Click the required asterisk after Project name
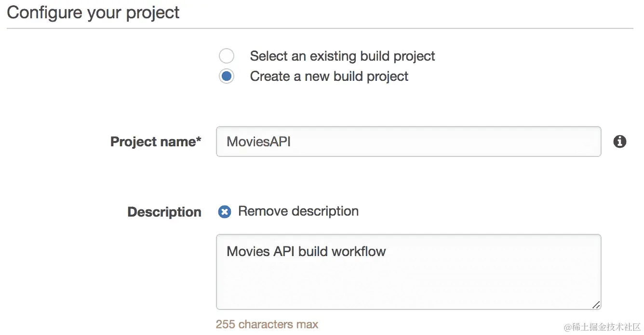Screen dimensions: 644x335 click(x=199, y=140)
